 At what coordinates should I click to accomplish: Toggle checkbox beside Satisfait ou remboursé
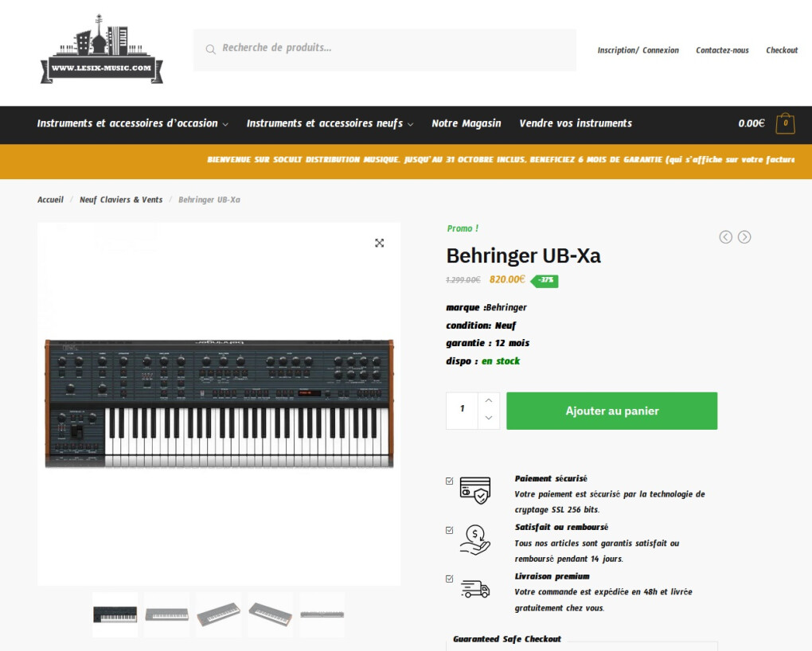pos(450,530)
